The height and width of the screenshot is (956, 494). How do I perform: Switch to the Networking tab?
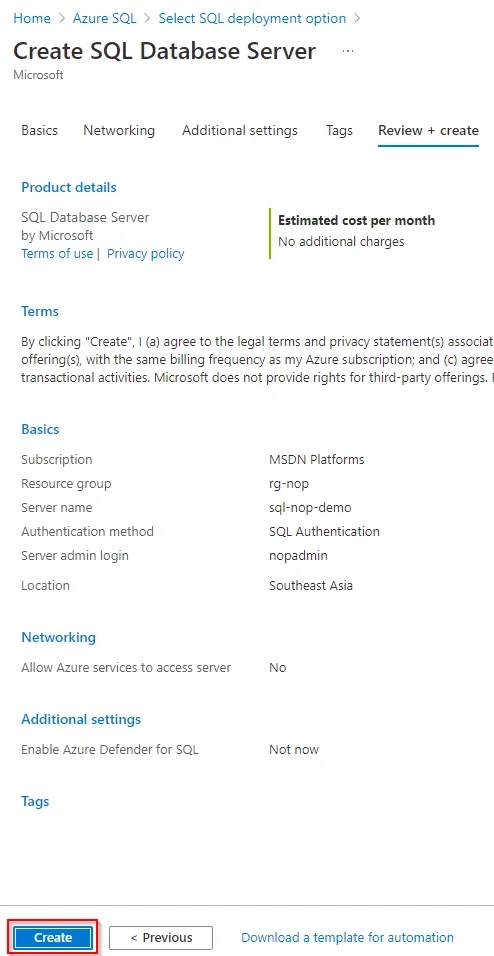click(119, 130)
